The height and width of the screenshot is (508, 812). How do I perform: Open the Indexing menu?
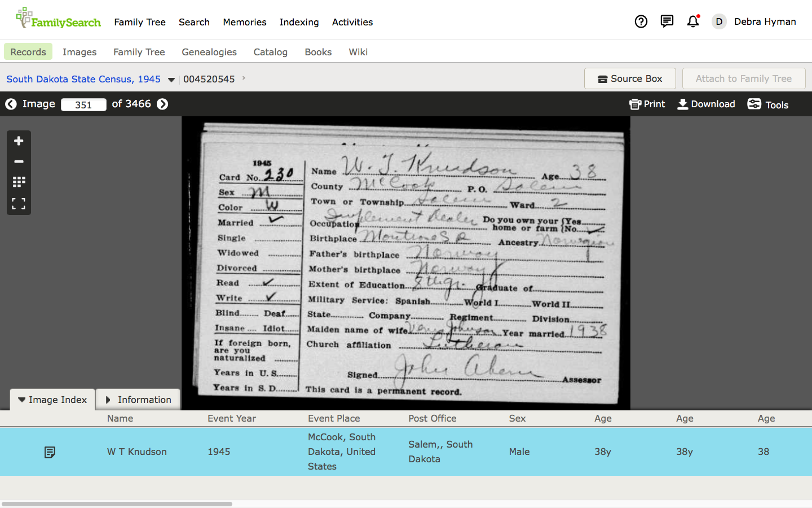[x=299, y=22]
